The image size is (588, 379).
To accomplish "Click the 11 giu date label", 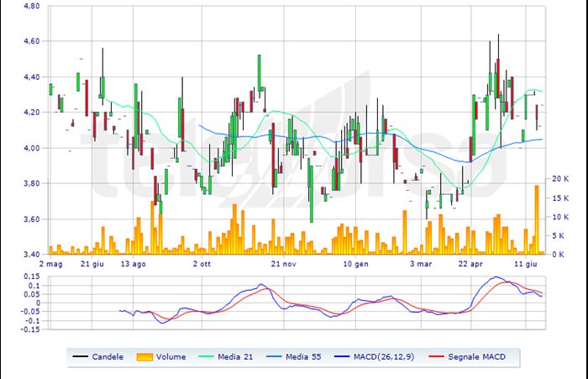I will [525, 264].
